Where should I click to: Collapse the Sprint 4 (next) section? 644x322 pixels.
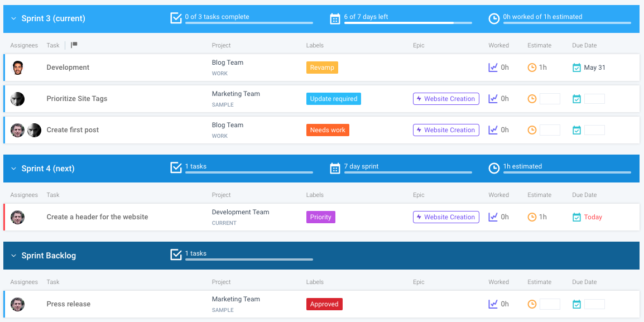[13, 169]
